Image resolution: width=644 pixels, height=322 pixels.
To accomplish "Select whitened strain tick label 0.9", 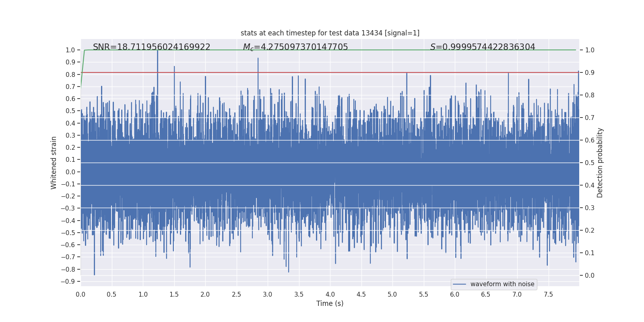I will (x=70, y=62).
